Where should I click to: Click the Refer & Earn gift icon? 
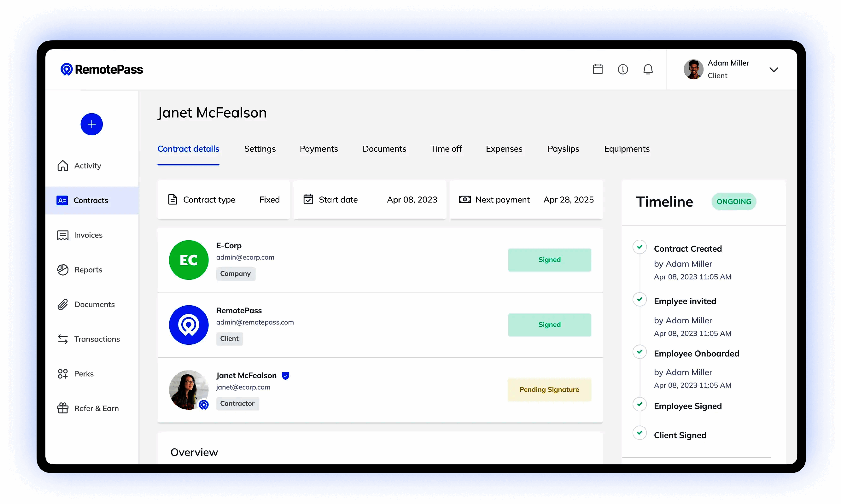coord(63,408)
